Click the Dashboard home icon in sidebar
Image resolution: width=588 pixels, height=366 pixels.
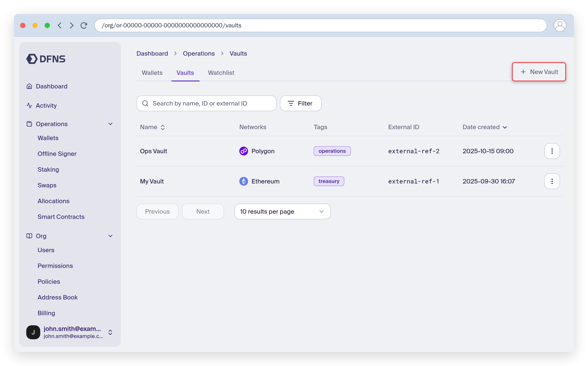(29, 86)
